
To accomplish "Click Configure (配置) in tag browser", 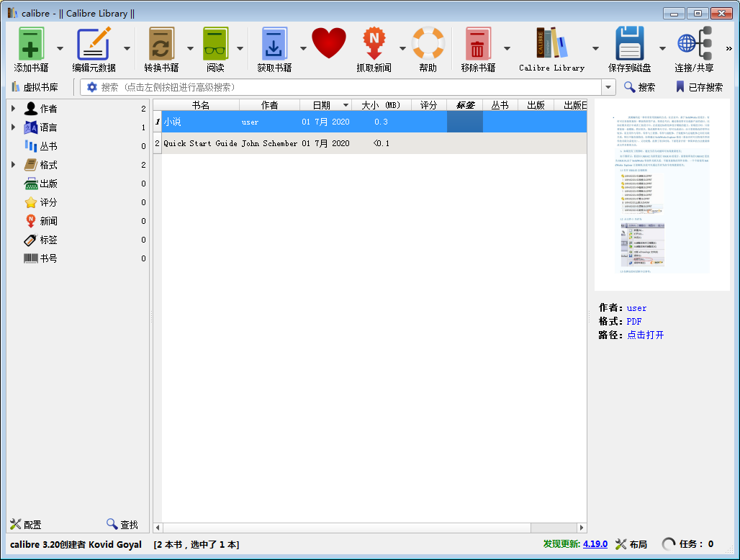I will pyautogui.click(x=26, y=524).
